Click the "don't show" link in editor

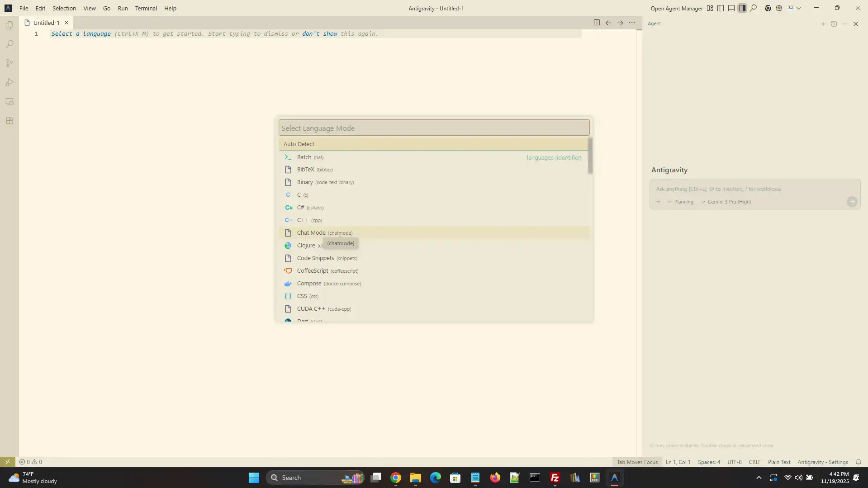click(x=319, y=34)
